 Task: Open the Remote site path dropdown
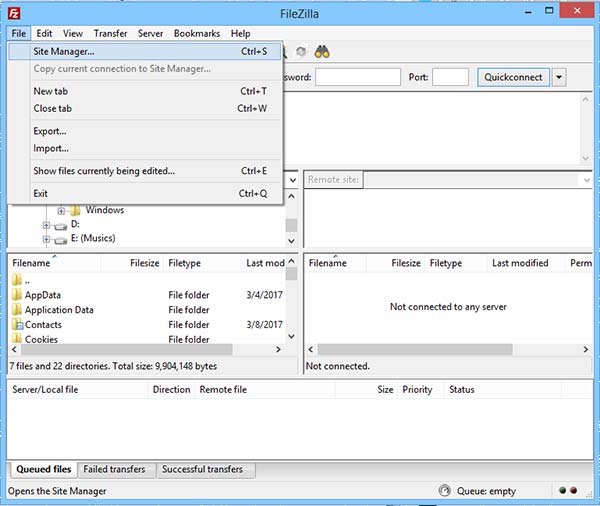tap(587, 180)
